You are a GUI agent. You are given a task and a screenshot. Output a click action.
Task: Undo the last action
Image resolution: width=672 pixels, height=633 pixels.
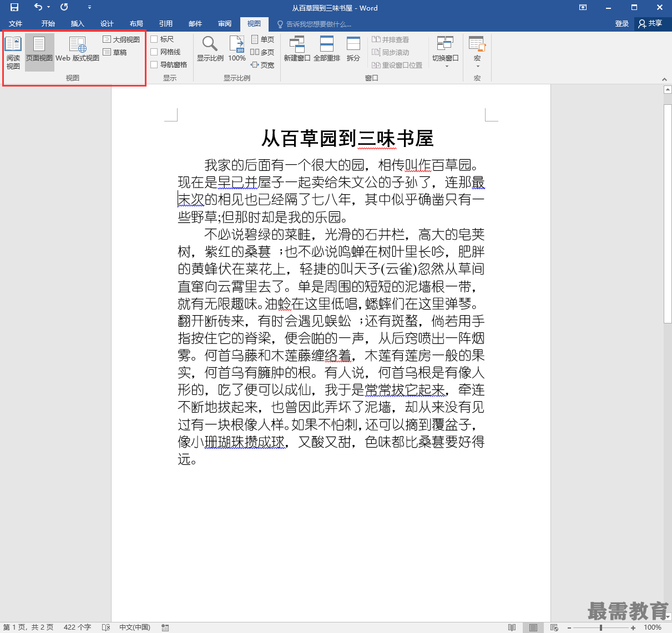point(38,7)
